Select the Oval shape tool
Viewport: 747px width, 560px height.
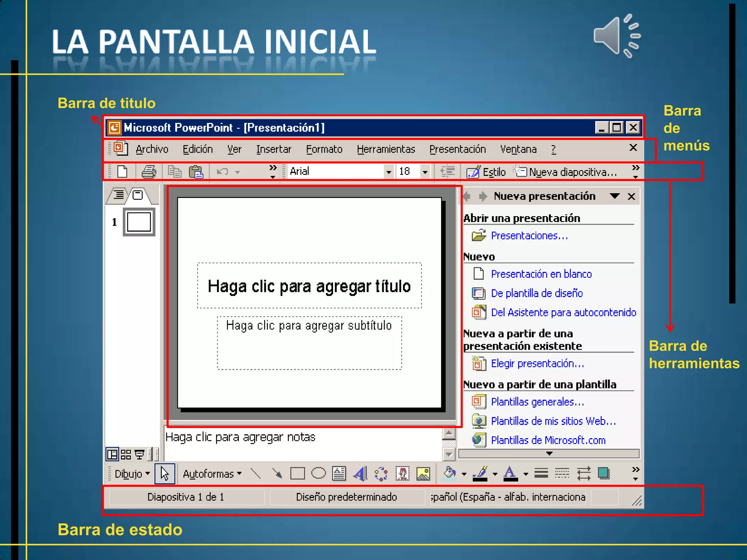pyautogui.click(x=318, y=474)
